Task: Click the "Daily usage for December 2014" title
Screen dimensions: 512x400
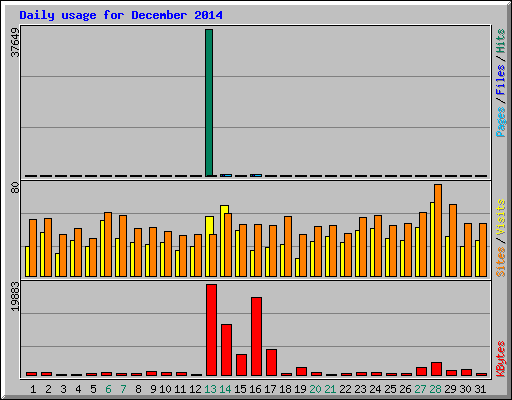Action: pos(121,15)
